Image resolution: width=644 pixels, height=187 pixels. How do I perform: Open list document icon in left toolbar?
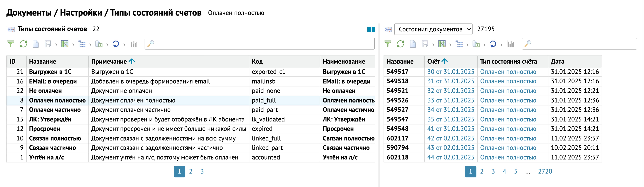pos(48,44)
